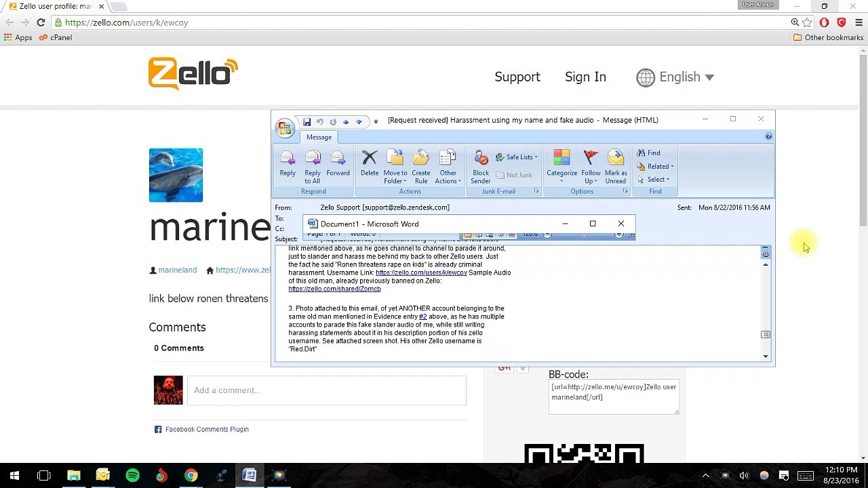This screenshot has width=868, height=488.
Task: Open the Apps bookmarks shortcut
Action: click(18, 37)
